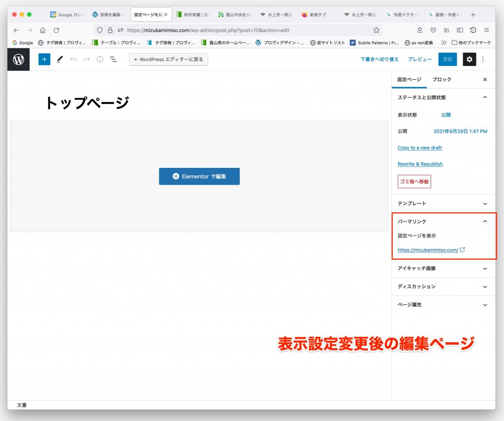Open the list view icon
The image size is (504, 421).
113,60
